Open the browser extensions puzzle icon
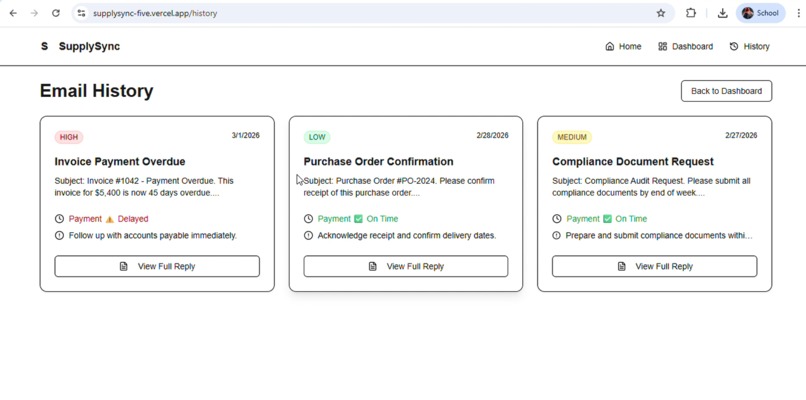The height and width of the screenshot is (400, 806). pyautogui.click(x=691, y=13)
